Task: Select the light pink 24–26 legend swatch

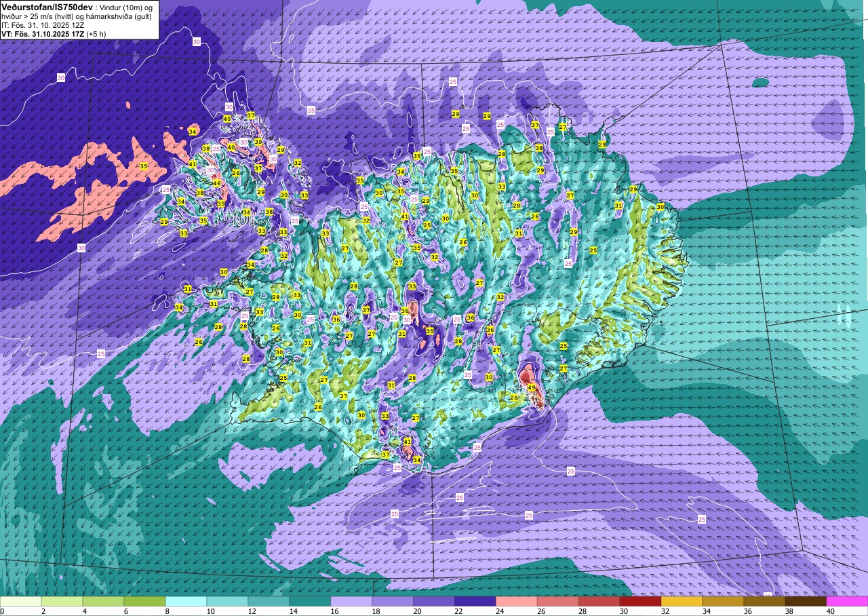Action: (517, 601)
